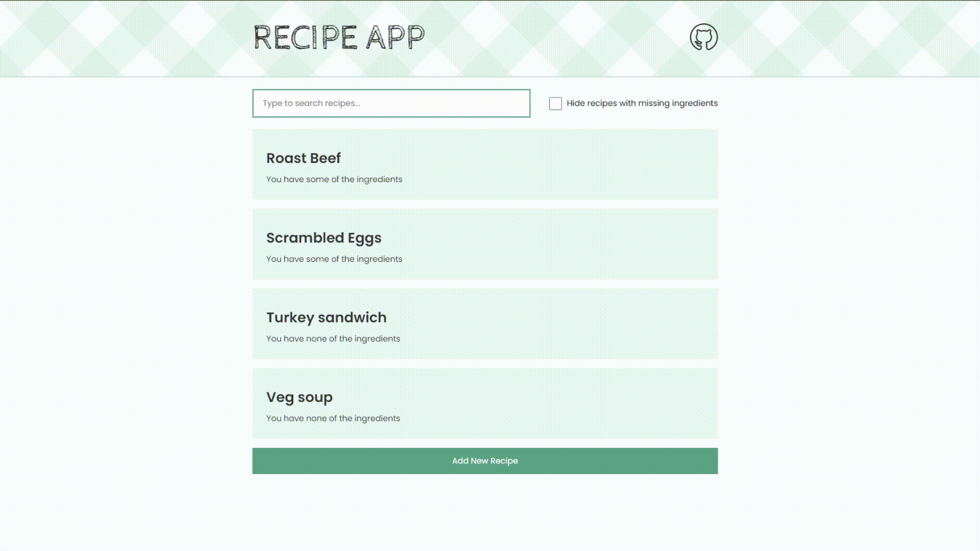This screenshot has height=551, width=980.
Task: Select the missing ingredients filter label
Action: [x=642, y=103]
